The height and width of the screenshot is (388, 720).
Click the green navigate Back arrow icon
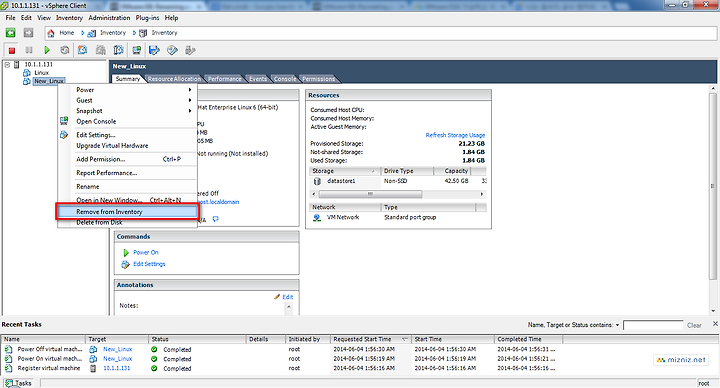click(x=11, y=33)
